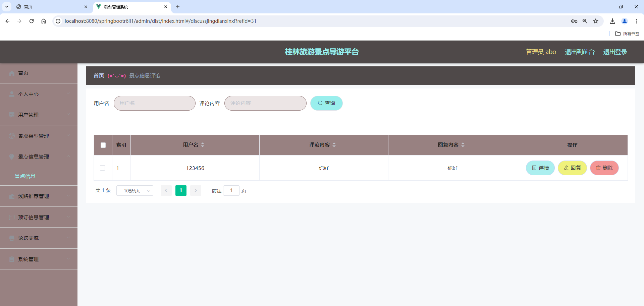Click the pencil icon on 回复 button
The width and height of the screenshot is (644, 306).
[566, 168]
